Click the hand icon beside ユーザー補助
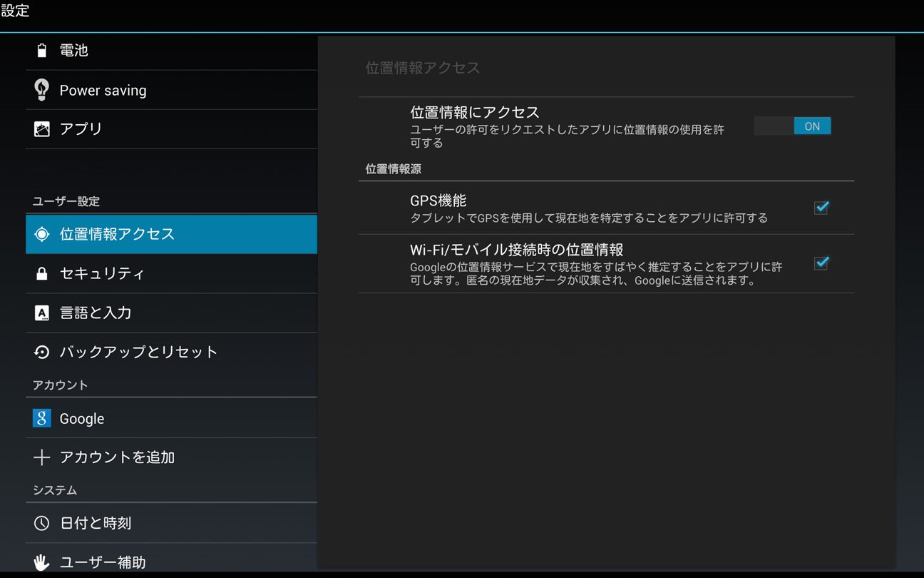 click(42, 562)
